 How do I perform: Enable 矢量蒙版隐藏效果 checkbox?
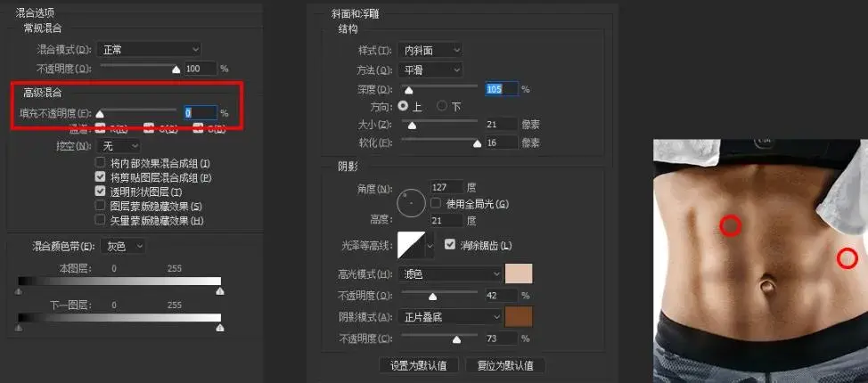coord(100,220)
